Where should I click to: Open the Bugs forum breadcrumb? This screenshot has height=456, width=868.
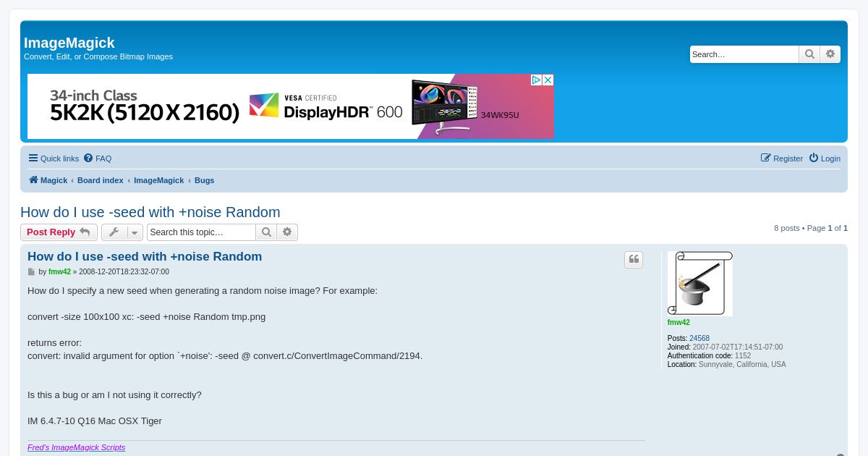click(204, 180)
